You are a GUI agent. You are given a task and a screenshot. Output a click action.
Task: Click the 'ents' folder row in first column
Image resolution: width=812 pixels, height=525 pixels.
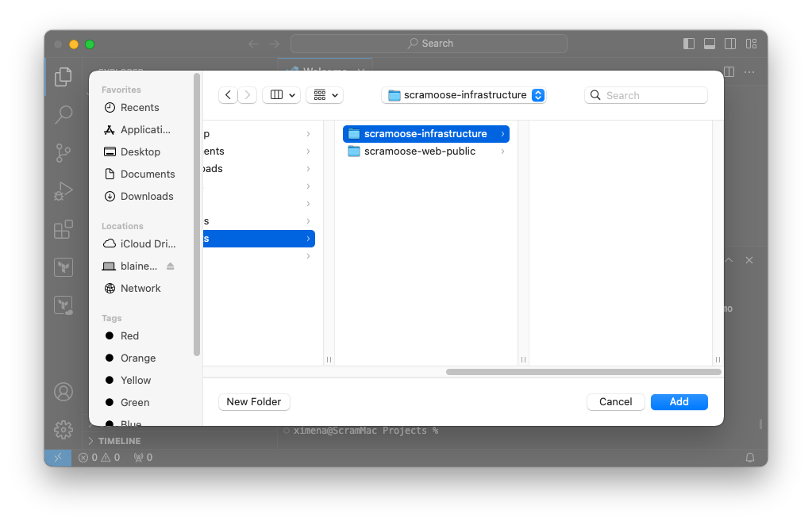coord(259,151)
